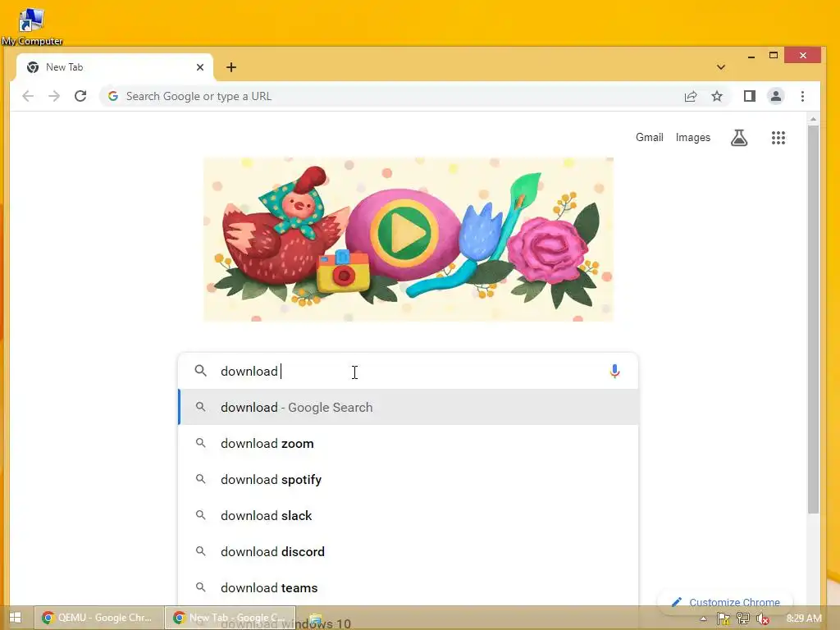The width and height of the screenshot is (840, 630).
Task: Select the My Computer desktop icon
Action: coord(32,26)
